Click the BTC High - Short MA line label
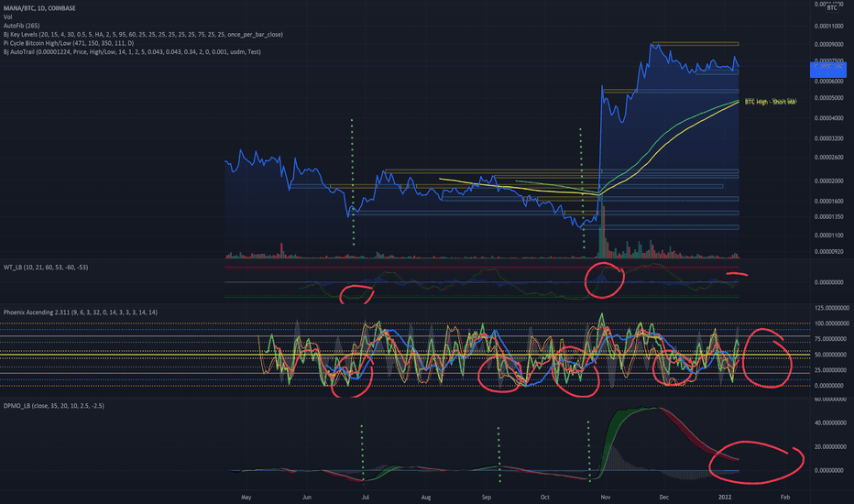This screenshot has height=504, width=854. tap(770, 102)
